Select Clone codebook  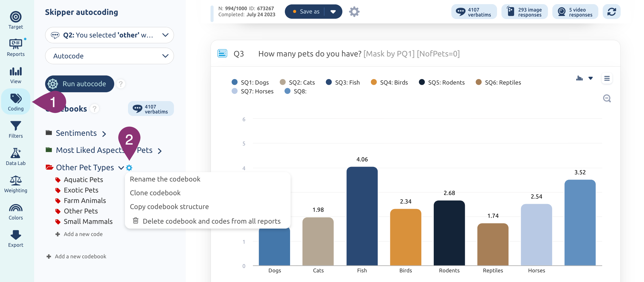(x=155, y=193)
